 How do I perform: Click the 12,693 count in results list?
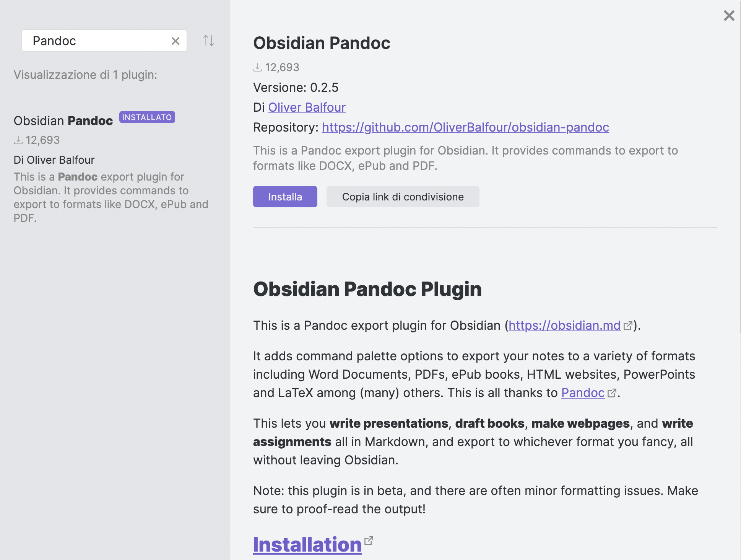[x=43, y=140]
